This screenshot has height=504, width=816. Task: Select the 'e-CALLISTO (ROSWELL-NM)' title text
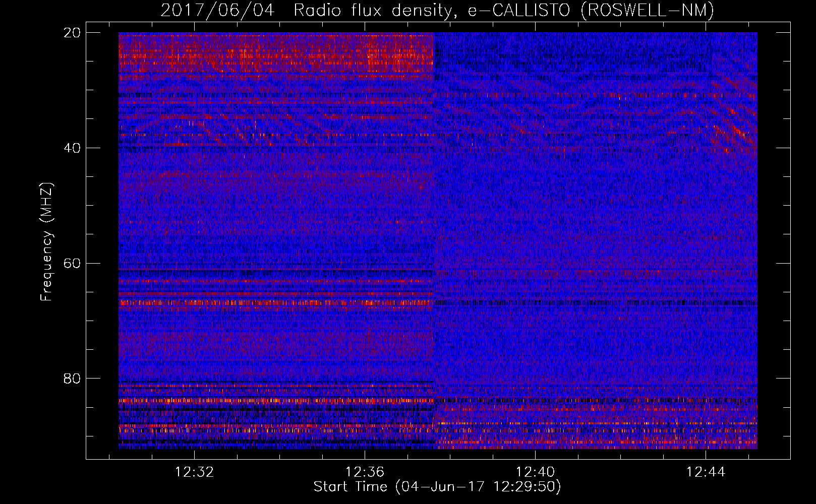click(x=591, y=10)
